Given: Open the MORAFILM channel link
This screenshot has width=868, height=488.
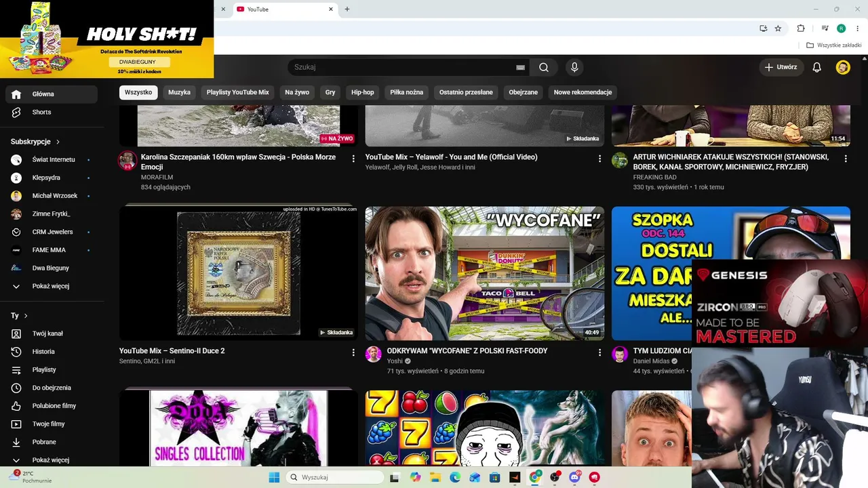Looking at the screenshot, I should click(x=157, y=177).
